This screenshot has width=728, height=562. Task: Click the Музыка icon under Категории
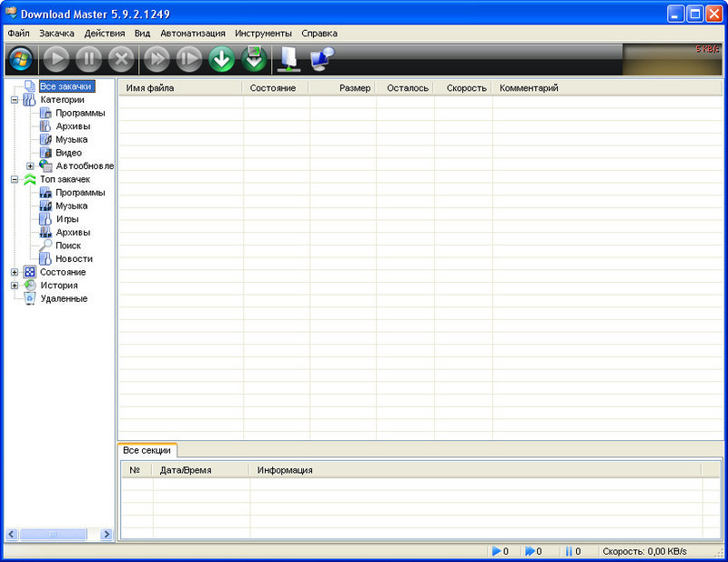pyautogui.click(x=45, y=139)
